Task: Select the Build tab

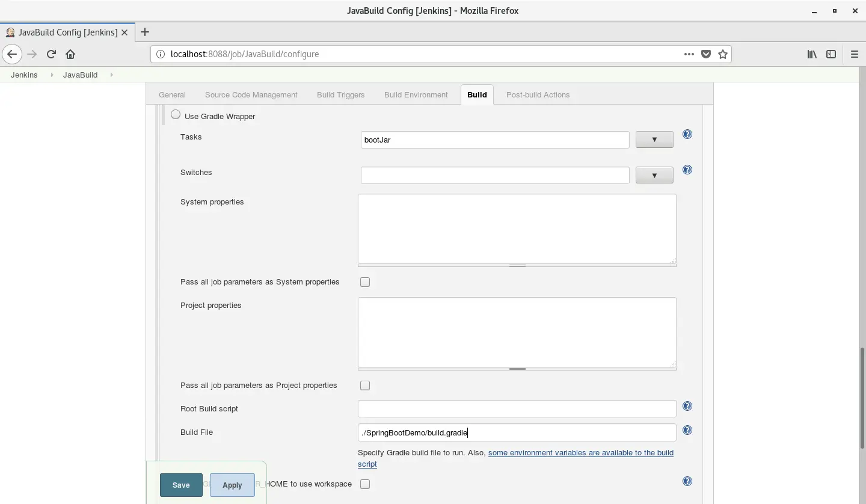Action: [x=477, y=95]
